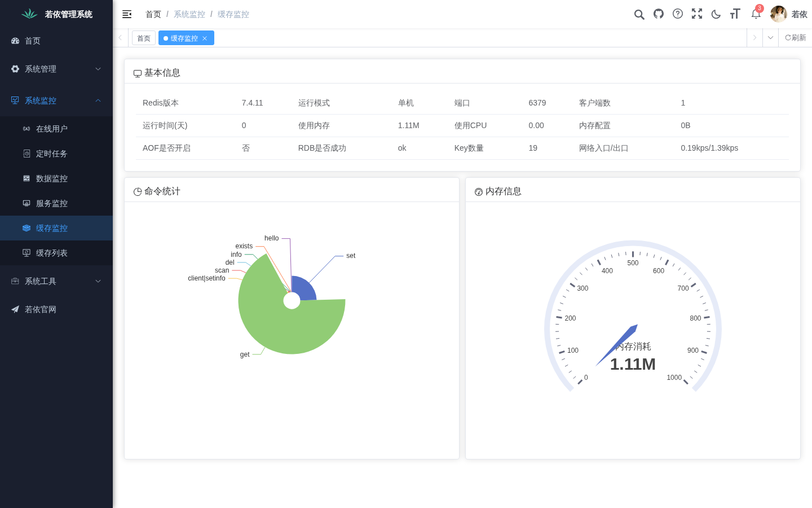This screenshot has height=508, width=812.
Task: Click the Redis version value 7.4.11
Action: (252, 103)
